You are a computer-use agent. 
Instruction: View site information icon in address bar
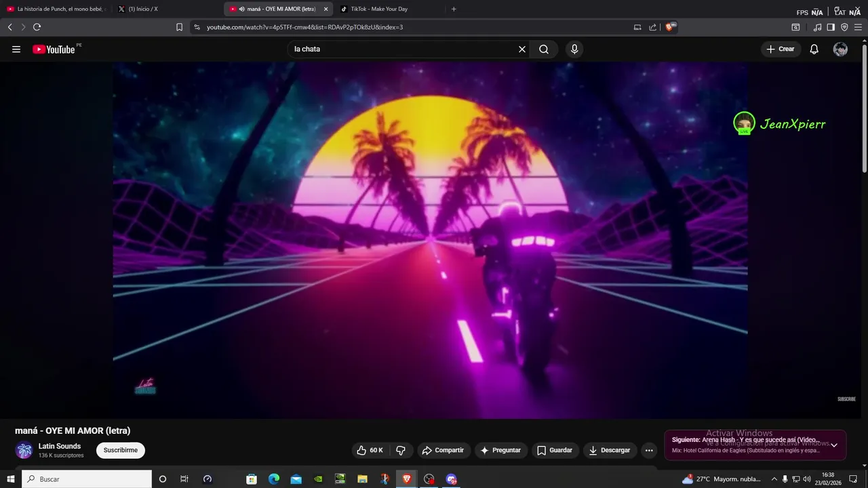tap(197, 27)
